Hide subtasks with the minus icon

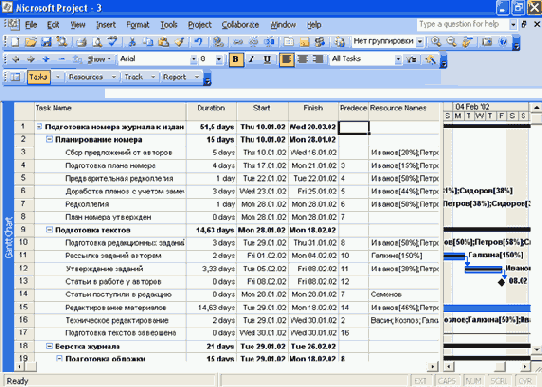(x=62, y=59)
